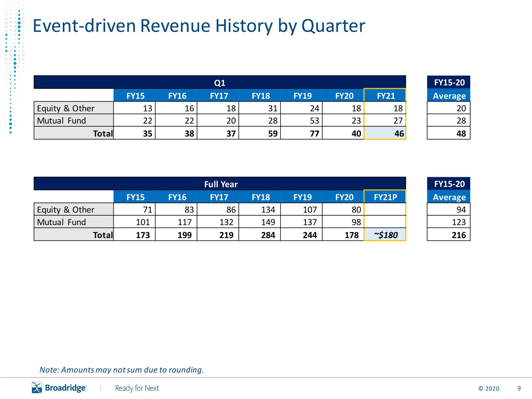Click Q1 FY21 Mutual Fund value 27

pyautogui.click(x=385, y=121)
